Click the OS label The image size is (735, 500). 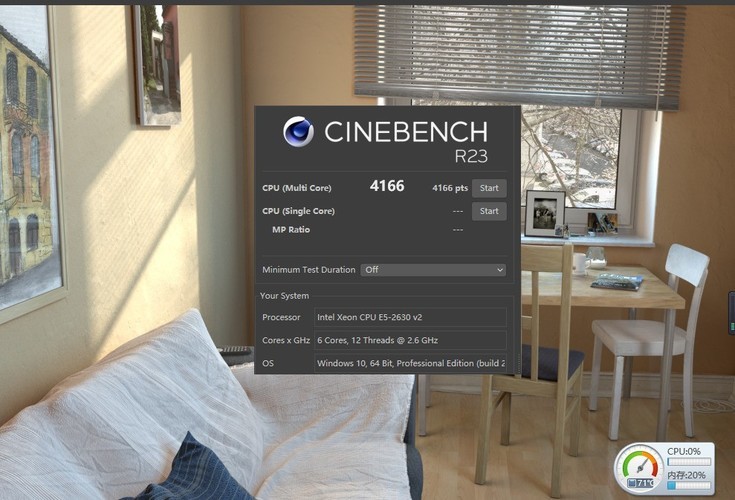click(268, 363)
